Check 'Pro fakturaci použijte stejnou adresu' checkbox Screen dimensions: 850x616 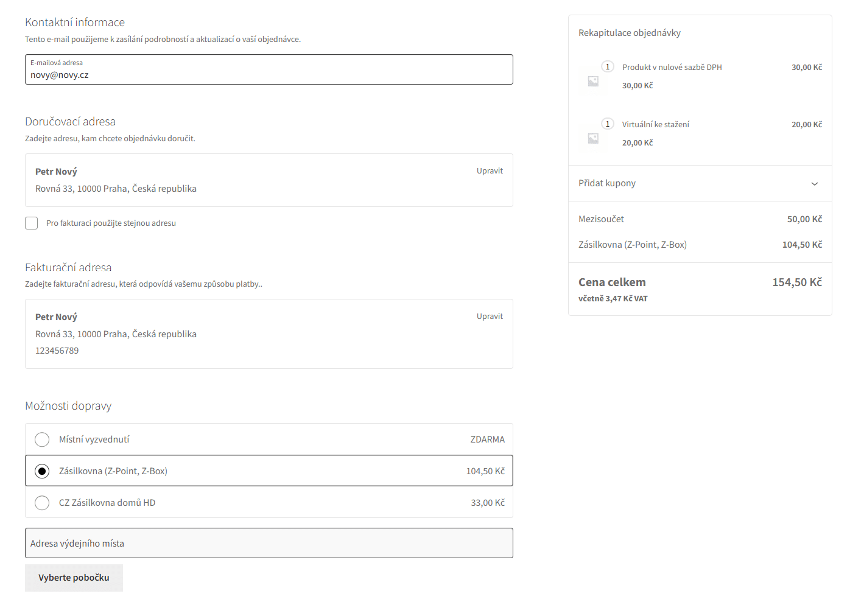click(32, 223)
